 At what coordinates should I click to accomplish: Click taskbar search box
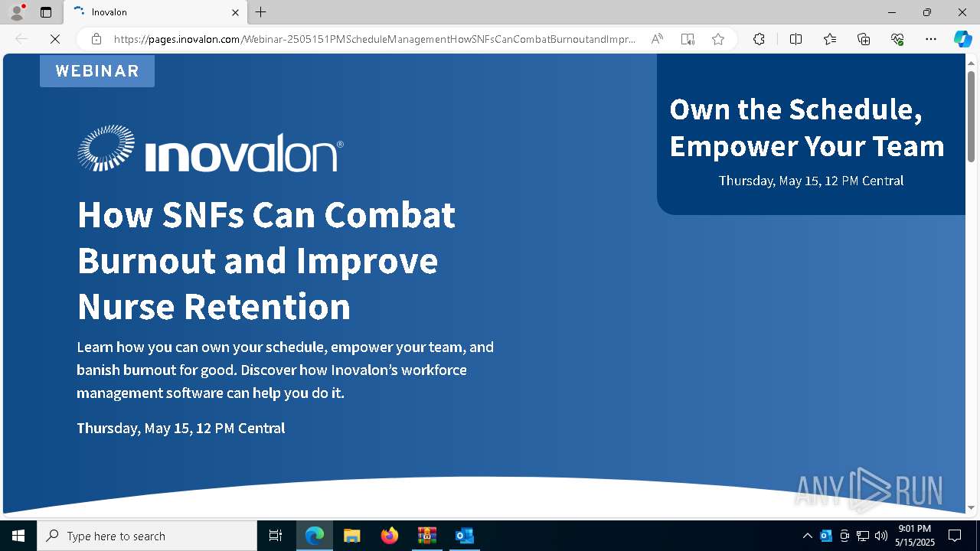pos(147,536)
